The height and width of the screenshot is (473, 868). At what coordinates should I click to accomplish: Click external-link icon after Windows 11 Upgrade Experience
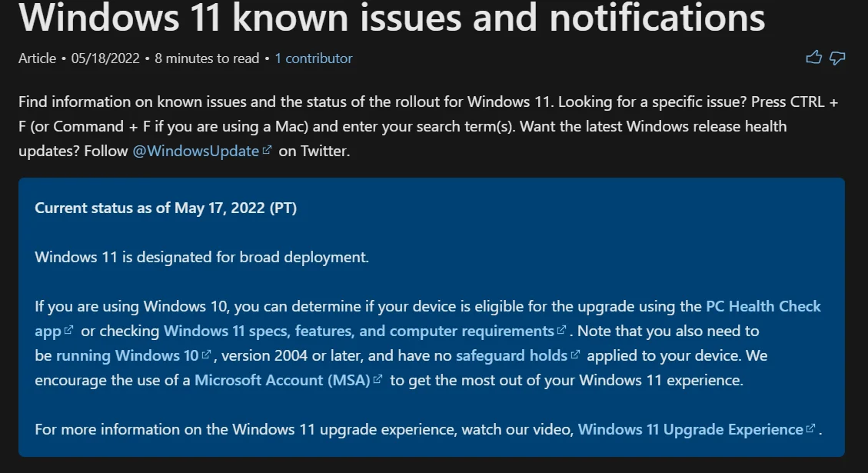[x=810, y=429]
